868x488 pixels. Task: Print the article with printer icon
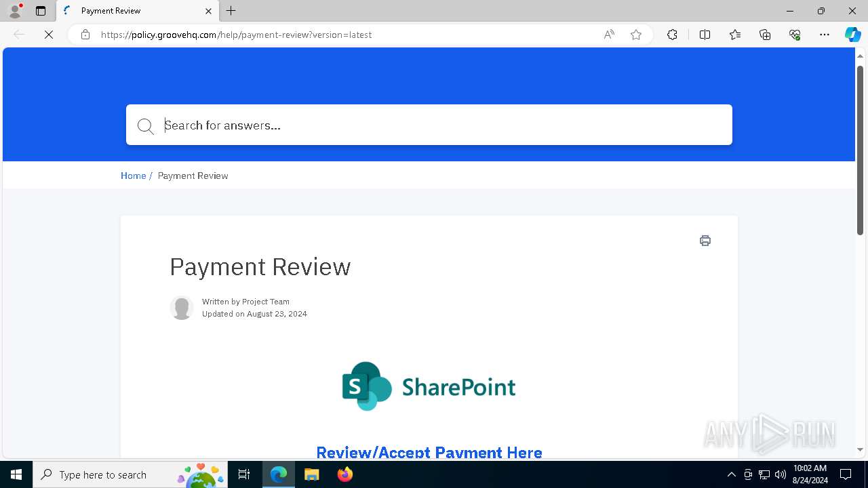(x=705, y=241)
